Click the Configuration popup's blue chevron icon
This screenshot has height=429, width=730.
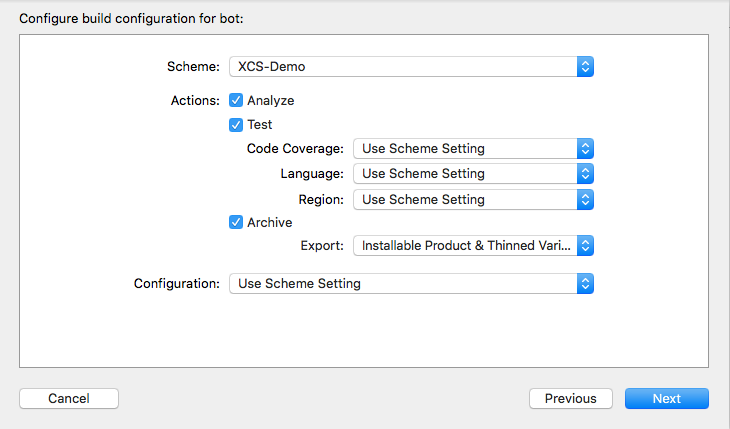click(x=586, y=283)
